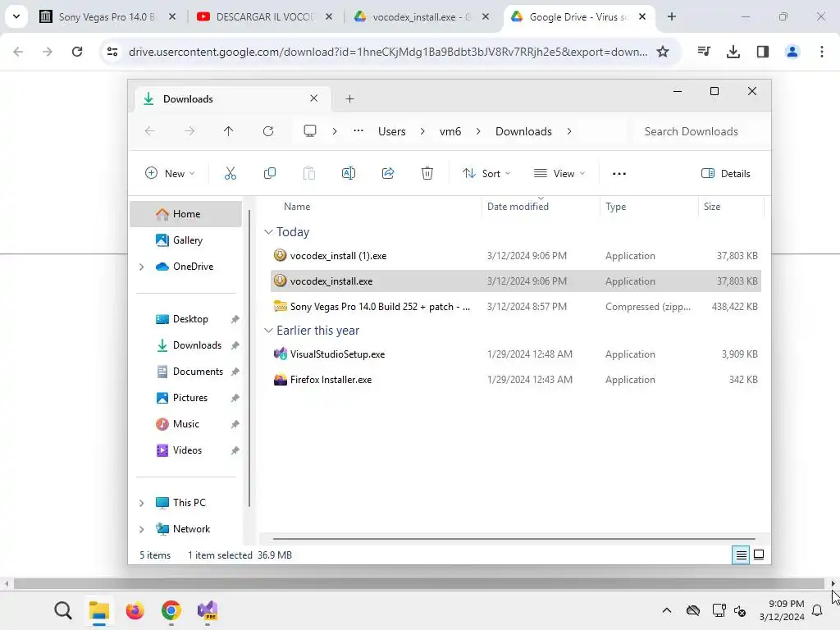Open Chrome side panel icon

pyautogui.click(x=763, y=52)
